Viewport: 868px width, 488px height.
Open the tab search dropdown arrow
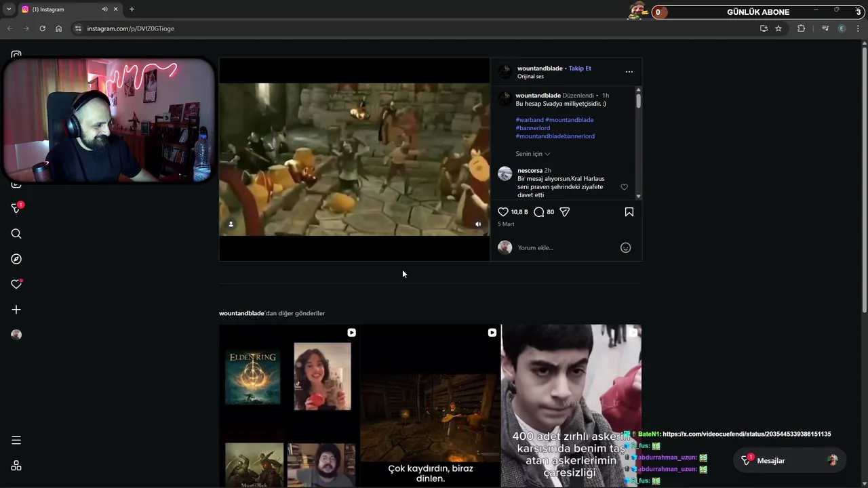pyautogui.click(x=9, y=9)
